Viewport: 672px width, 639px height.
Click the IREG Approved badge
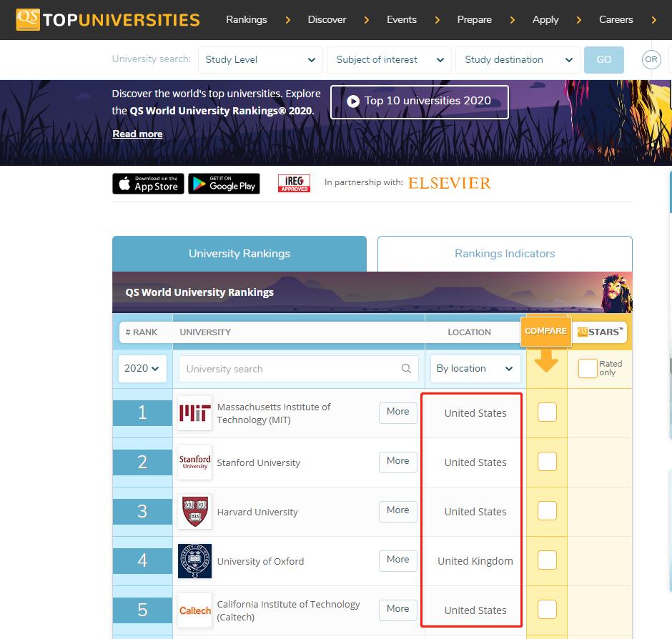click(294, 183)
